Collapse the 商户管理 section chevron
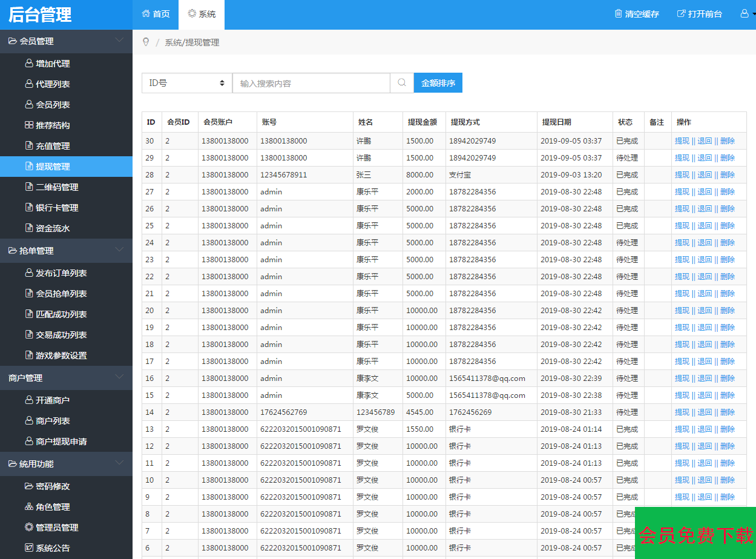 coord(119,377)
